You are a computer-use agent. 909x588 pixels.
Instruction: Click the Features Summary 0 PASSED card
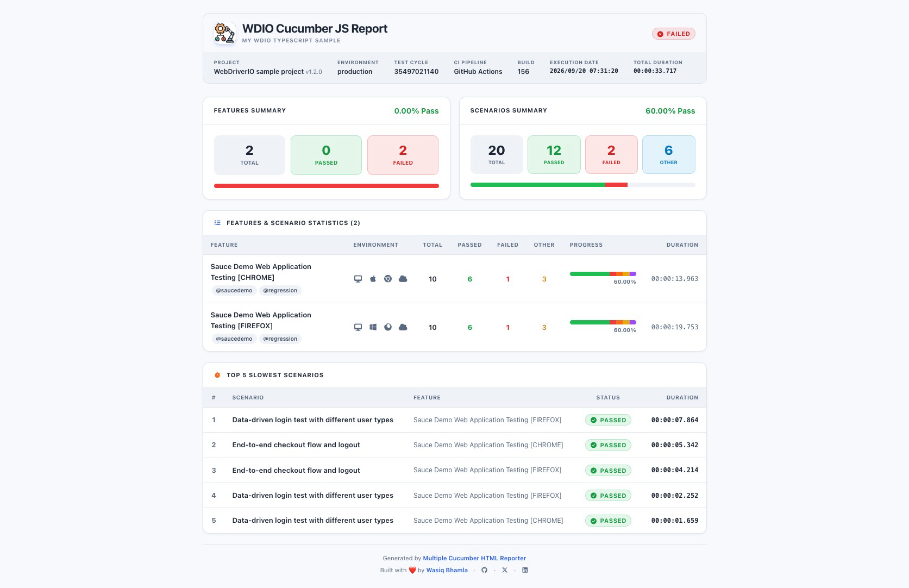[326, 155]
